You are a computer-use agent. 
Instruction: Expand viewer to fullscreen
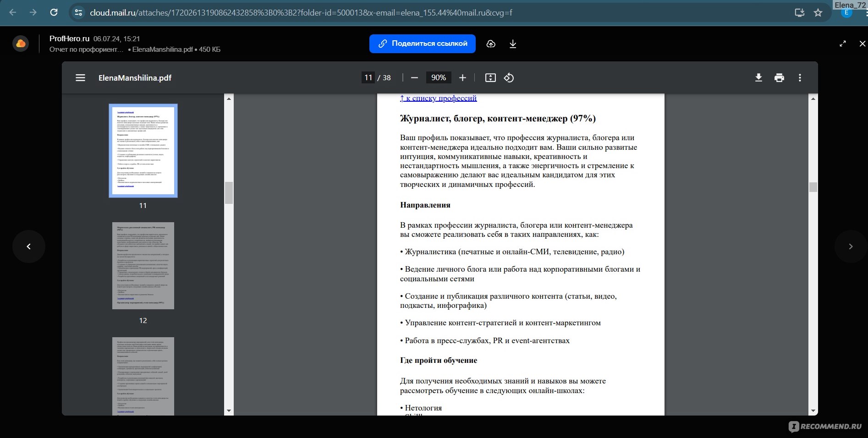[x=843, y=44]
